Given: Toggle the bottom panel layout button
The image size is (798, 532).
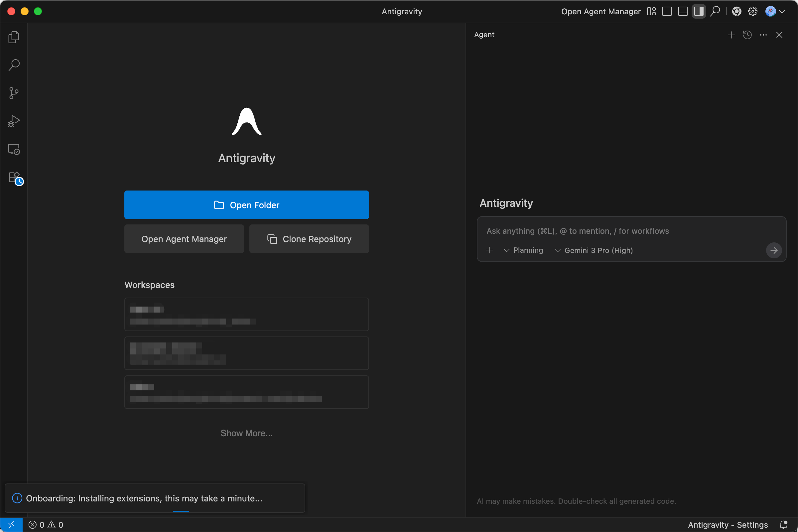Looking at the screenshot, I should [x=683, y=12].
